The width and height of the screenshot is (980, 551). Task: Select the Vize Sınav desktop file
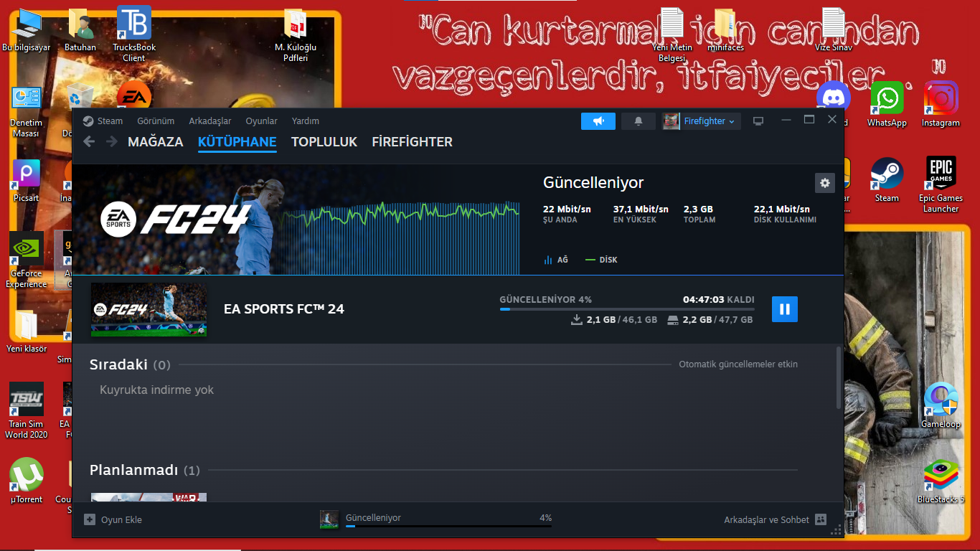click(833, 31)
